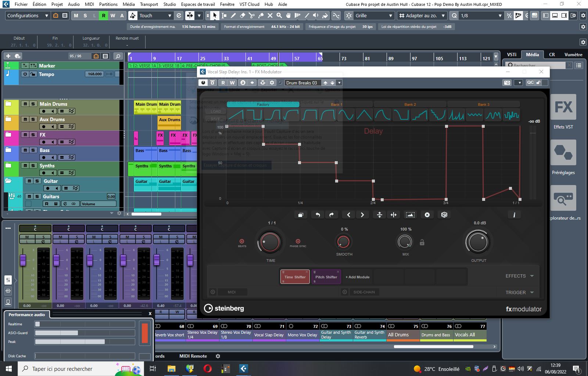The width and height of the screenshot is (588, 376).
Task: Mirror curve horizontally in FX Modulator
Action: [x=393, y=215]
